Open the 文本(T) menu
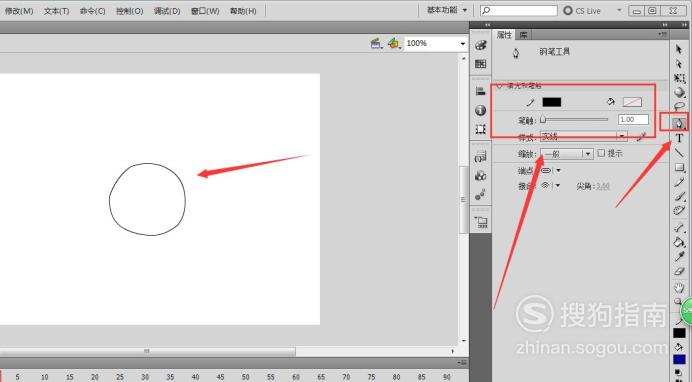 pyautogui.click(x=56, y=11)
